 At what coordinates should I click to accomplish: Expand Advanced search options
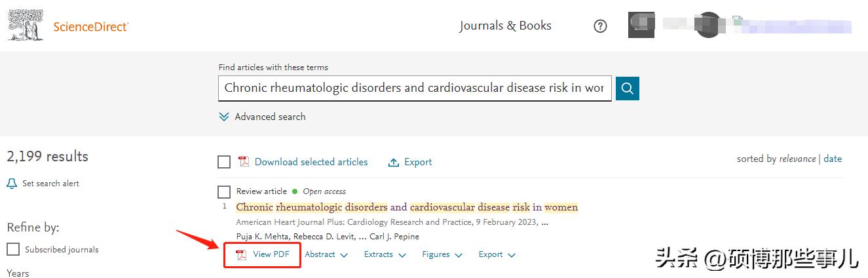[263, 117]
